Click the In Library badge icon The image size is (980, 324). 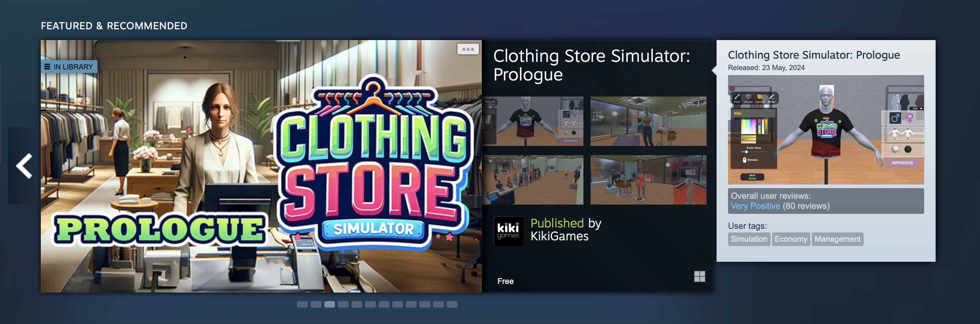[47, 67]
